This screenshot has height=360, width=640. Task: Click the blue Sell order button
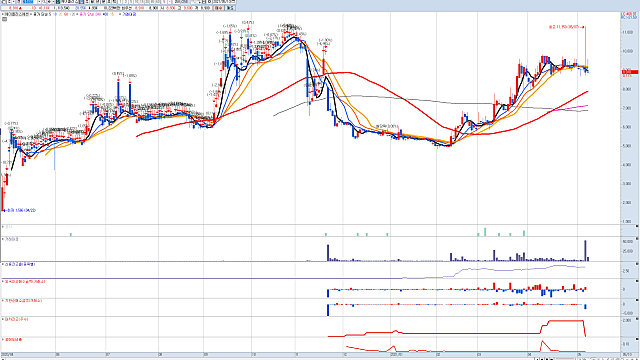coord(230,8)
